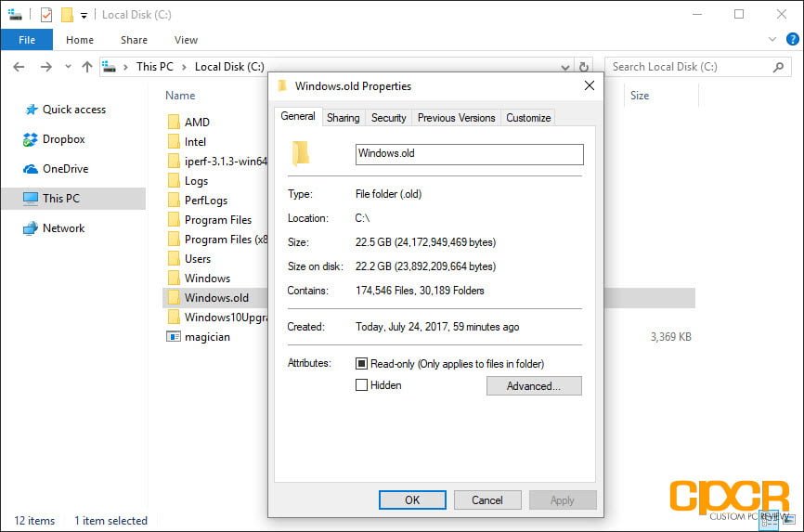
Task: Open the Home ribbon tab
Action: click(x=80, y=40)
